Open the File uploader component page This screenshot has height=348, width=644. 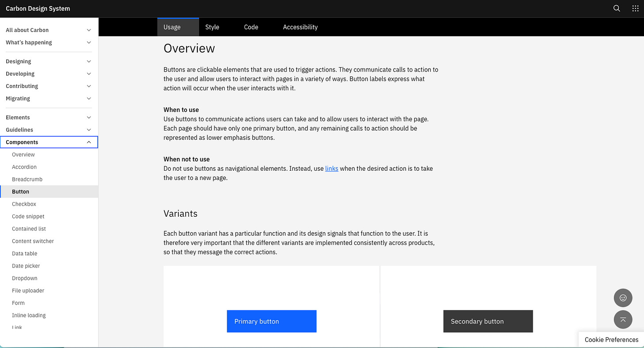[49, 291]
